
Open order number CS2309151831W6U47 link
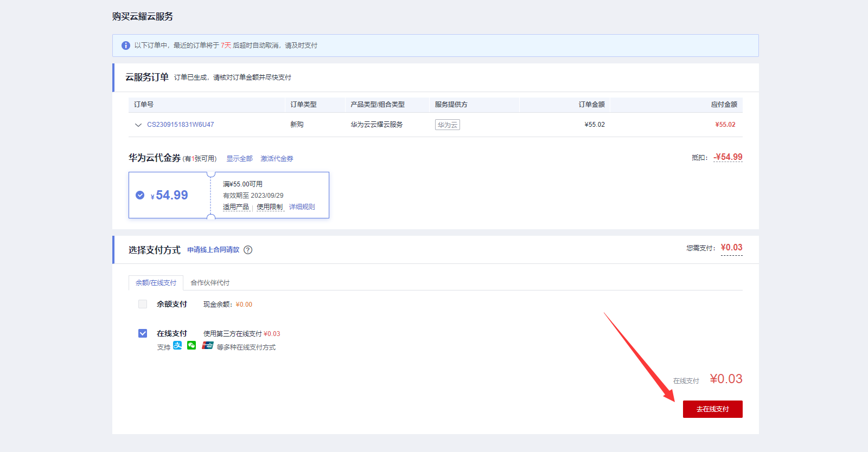coord(181,125)
